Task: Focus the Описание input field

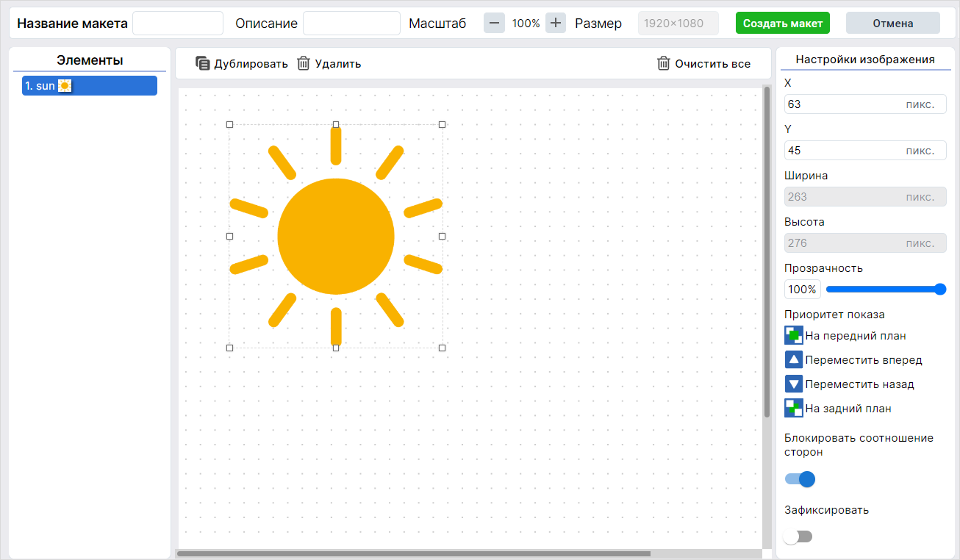Action: tap(351, 24)
